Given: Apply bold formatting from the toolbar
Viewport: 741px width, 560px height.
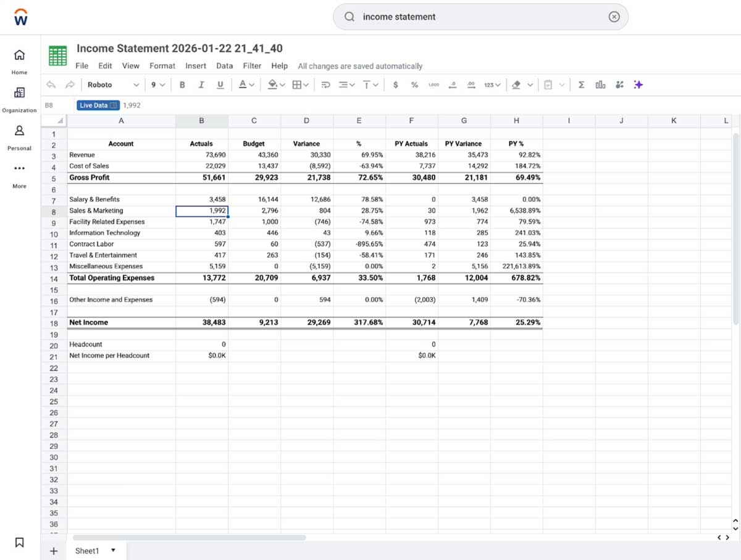Looking at the screenshot, I should [x=182, y=85].
